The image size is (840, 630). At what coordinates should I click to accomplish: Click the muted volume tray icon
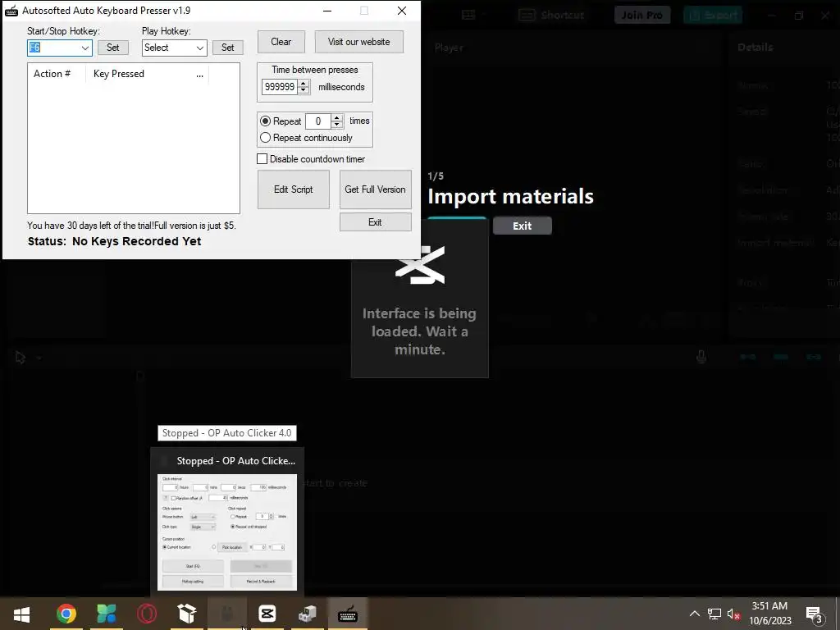[x=734, y=614]
